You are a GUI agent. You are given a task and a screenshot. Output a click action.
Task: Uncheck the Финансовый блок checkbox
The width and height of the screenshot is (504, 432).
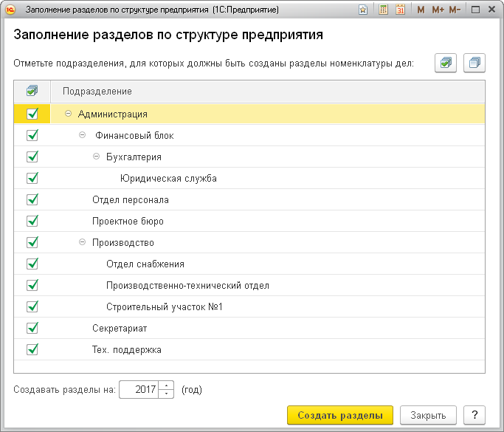(x=32, y=135)
